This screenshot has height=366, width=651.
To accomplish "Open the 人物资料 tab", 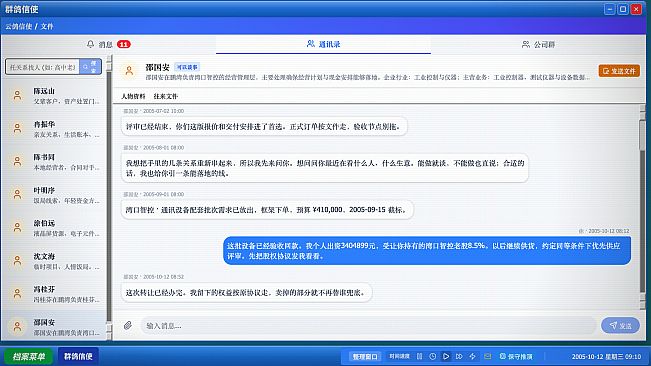I will point(133,96).
